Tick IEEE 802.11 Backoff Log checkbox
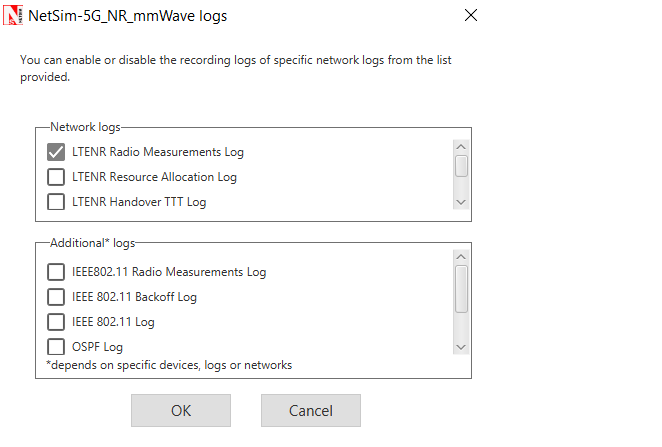This screenshot has height=447, width=662. (x=56, y=297)
